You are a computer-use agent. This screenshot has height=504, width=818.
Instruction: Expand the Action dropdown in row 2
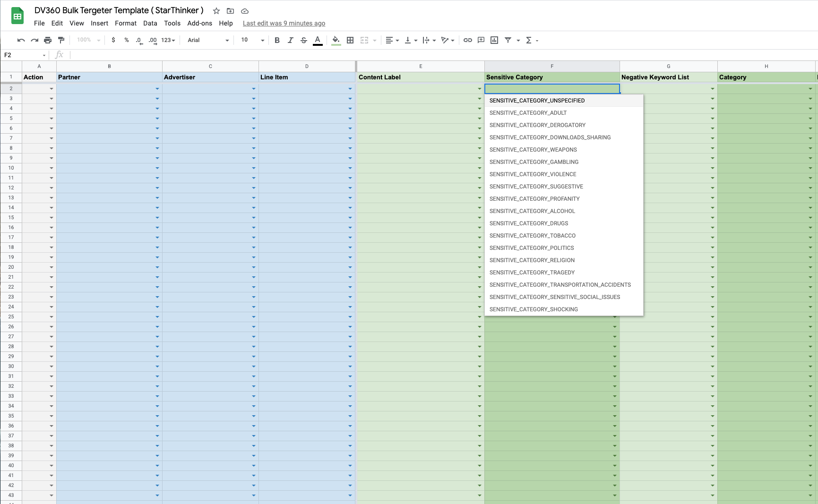click(52, 89)
